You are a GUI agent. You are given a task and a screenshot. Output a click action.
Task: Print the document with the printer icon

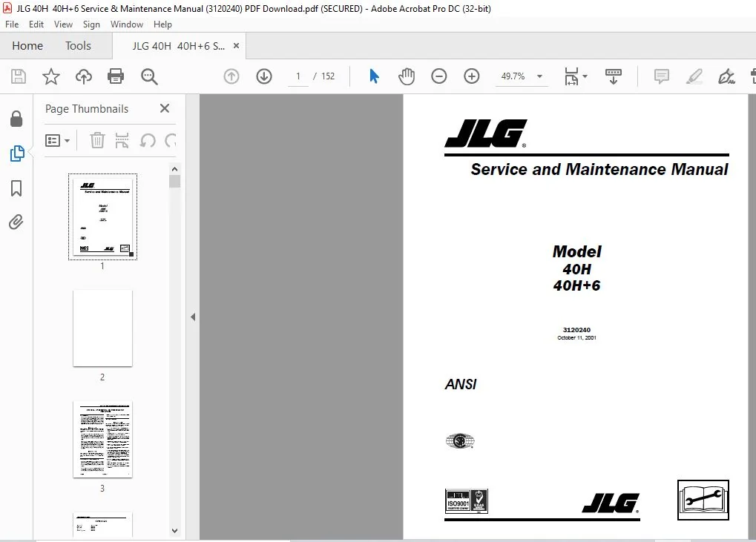[x=116, y=76]
